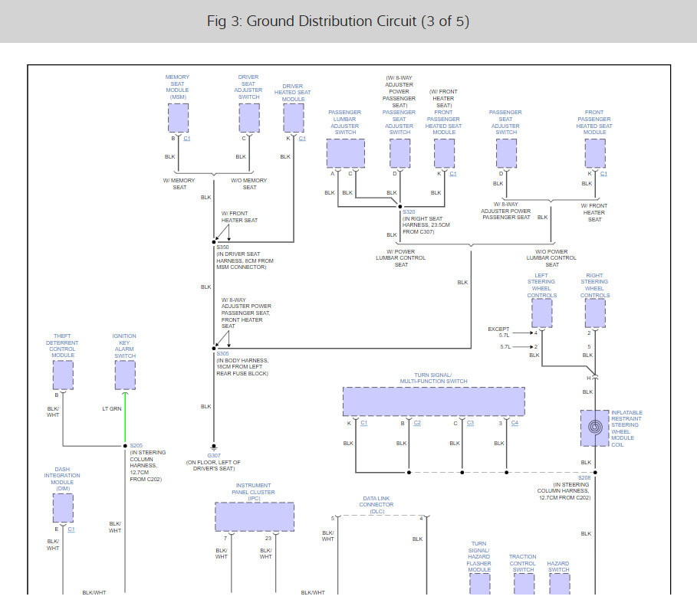697x616 pixels.
Task: Open the C2 connector link of Turn Signal switch
Action: pyautogui.click(x=417, y=423)
